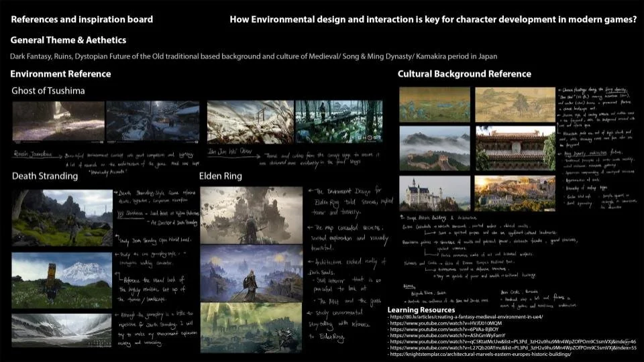
Task: Select the Chinese dynasty palace building photo
Action: (515, 148)
